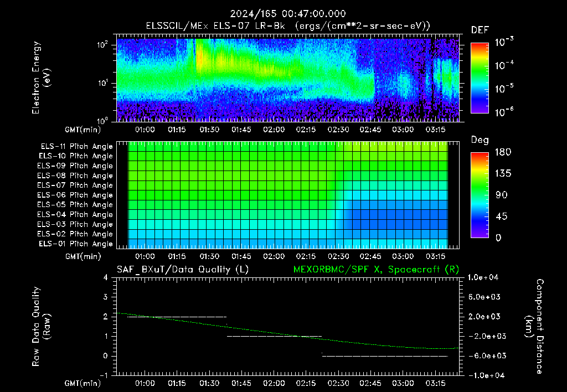Click 02:45 tick label under spectrogram
The image size is (567, 392).
(x=370, y=130)
